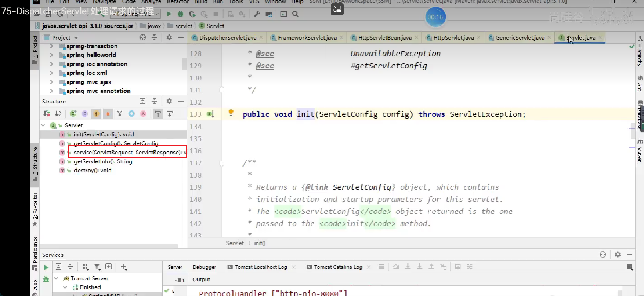The height and width of the screenshot is (296, 644).
Task: Select getServletInfo() method in Structure
Action: coord(103,161)
